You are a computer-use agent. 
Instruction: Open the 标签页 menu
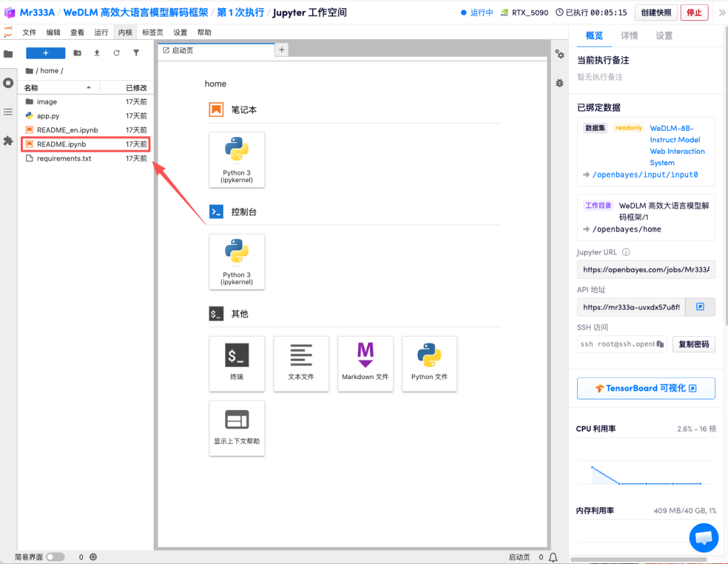pyautogui.click(x=153, y=32)
